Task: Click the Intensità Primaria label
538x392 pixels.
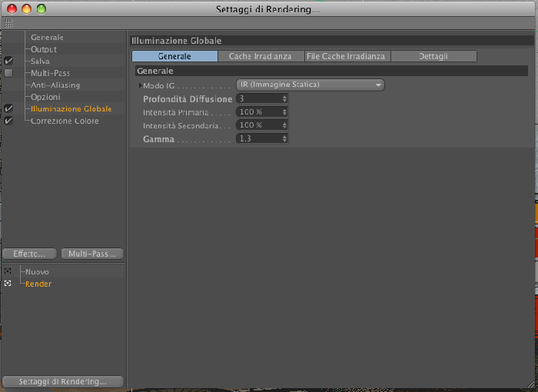Action: coord(176,112)
